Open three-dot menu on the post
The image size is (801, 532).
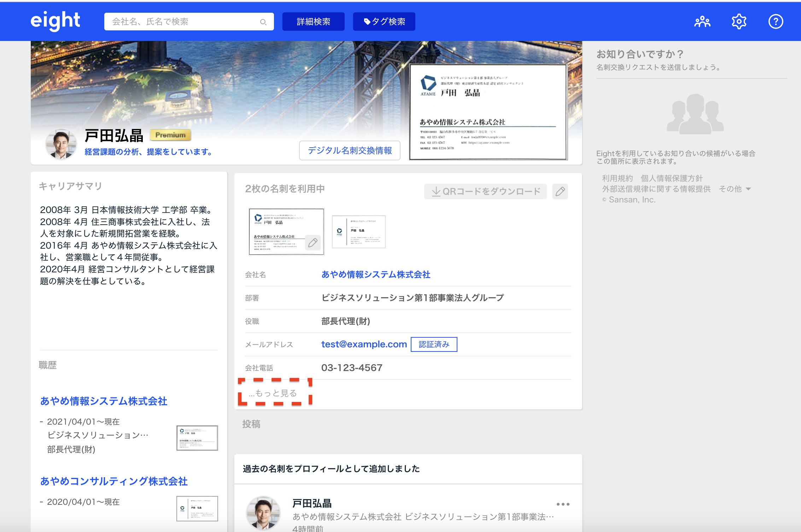[563, 504]
